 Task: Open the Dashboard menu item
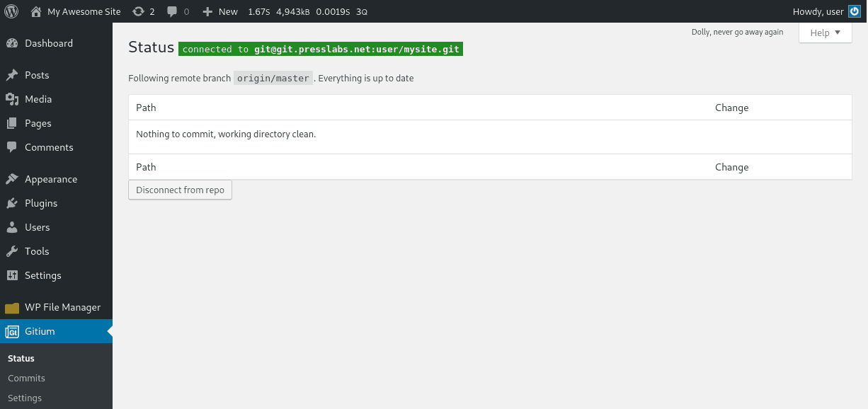click(56, 43)
